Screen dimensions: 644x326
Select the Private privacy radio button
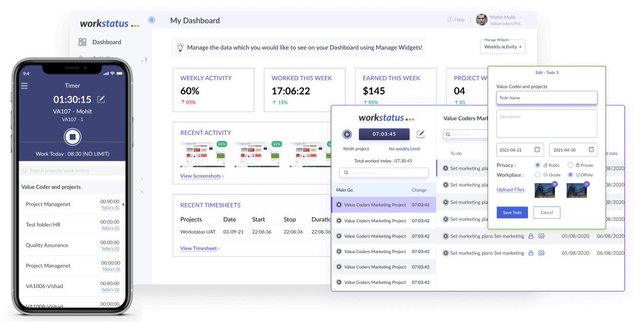click(570, 165)
